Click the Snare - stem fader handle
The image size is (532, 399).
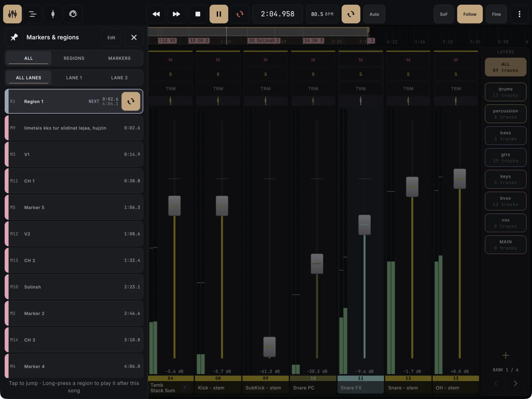[412, 187]
